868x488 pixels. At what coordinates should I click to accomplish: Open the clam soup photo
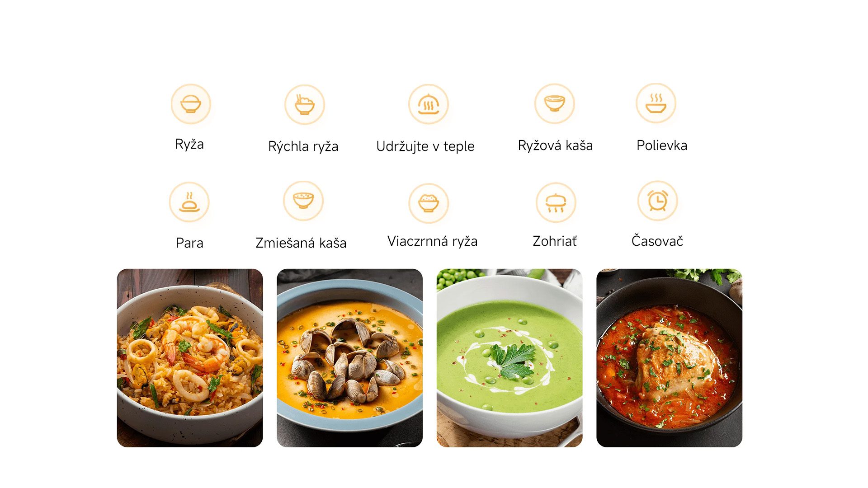click(349, 358)
